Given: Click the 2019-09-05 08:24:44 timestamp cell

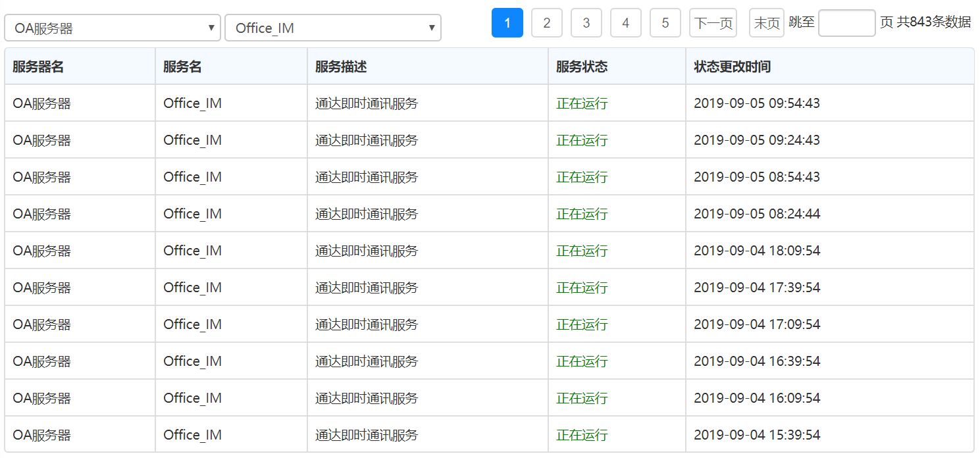Looking at the screenshot, I should click(x=757, y=214).
